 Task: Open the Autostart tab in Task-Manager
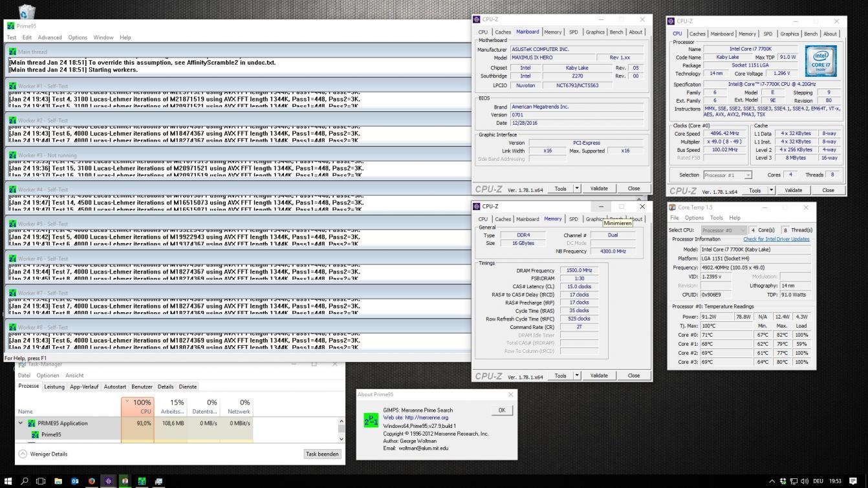click(x=115, y=387)
